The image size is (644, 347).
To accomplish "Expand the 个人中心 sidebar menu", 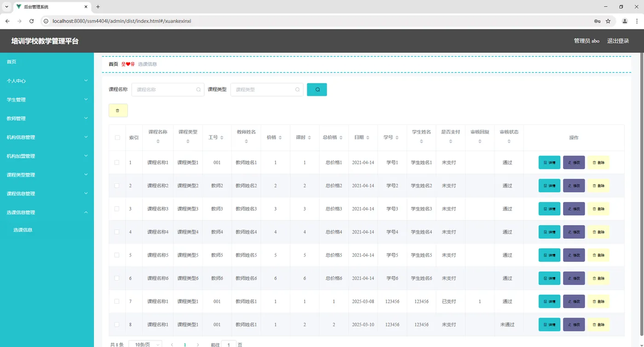I will pos(47,81).
